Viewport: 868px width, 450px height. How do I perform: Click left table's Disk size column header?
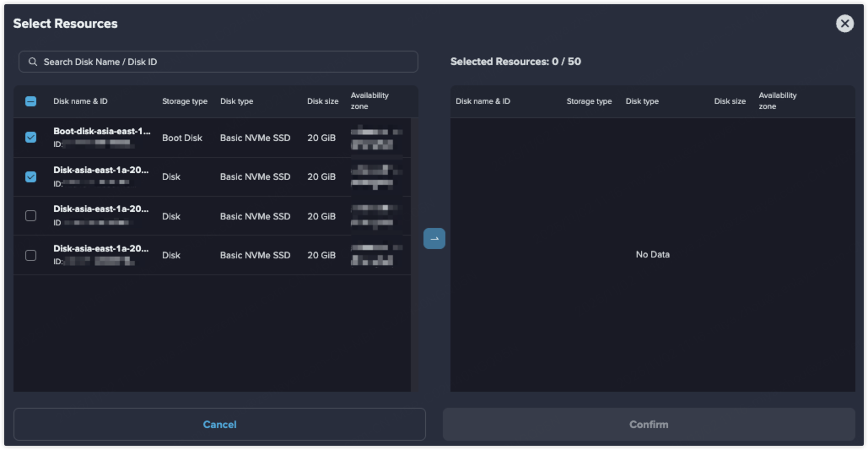point(322,101)
